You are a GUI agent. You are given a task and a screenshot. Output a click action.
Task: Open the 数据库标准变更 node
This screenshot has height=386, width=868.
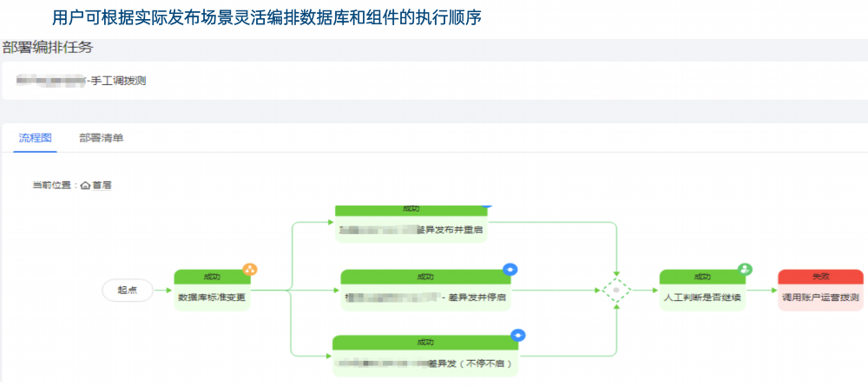pyautogui.click(x=212, y=291)
